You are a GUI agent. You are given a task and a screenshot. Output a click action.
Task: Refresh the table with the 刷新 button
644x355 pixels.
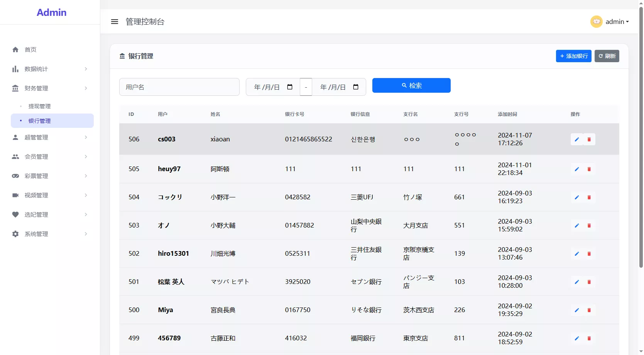(x=607, y=56)
